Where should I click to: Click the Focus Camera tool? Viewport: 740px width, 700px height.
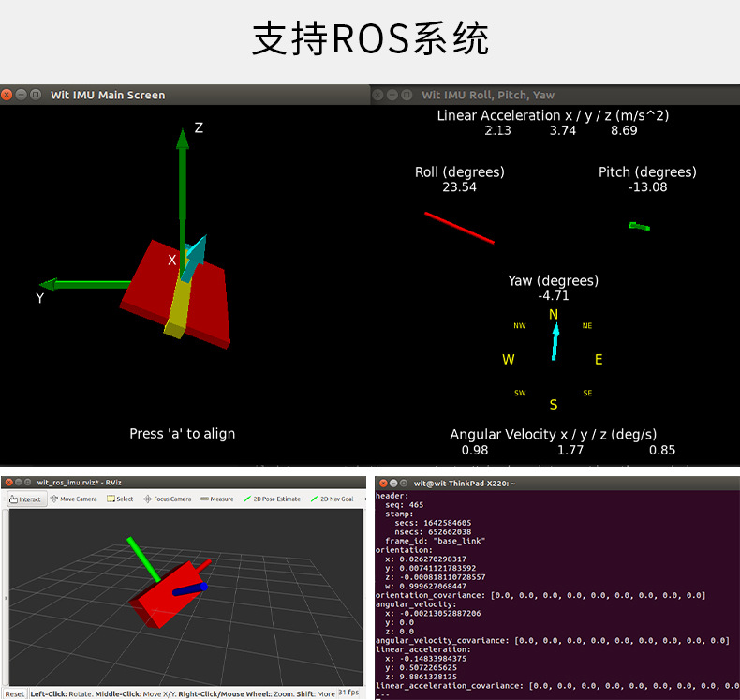click(168, 499)
